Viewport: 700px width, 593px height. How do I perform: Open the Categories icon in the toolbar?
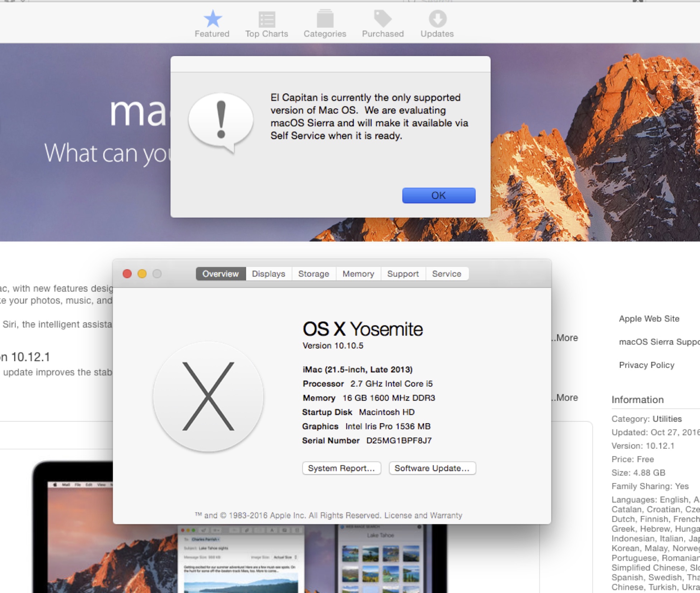[325, 19]
